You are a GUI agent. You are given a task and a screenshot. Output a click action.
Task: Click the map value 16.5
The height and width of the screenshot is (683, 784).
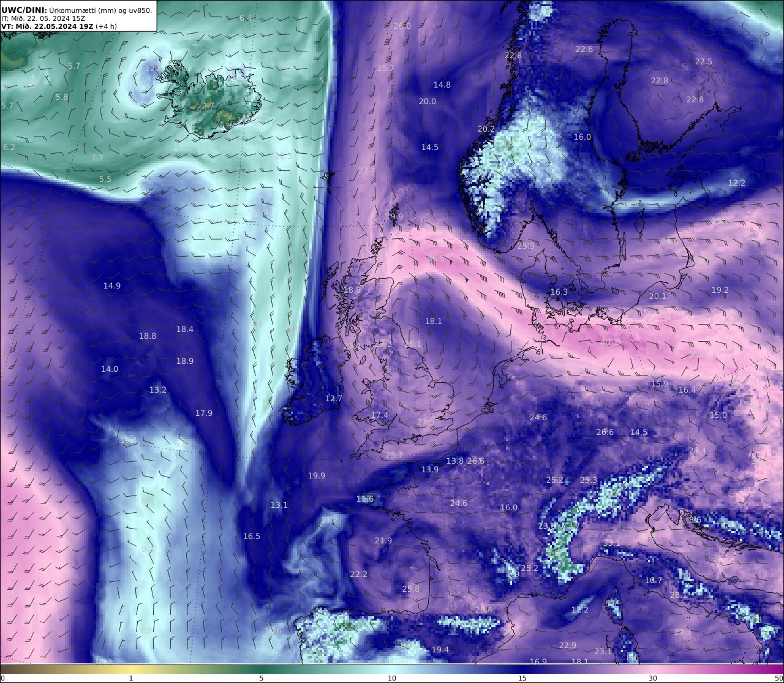point(252,536)
